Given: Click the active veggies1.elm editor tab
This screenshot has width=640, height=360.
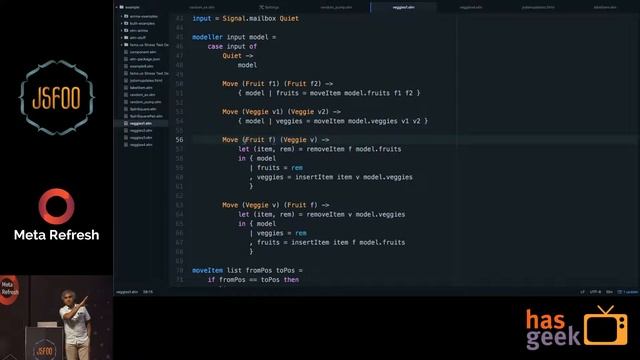Looking at the screenshot, I should (x=403, y=7).
